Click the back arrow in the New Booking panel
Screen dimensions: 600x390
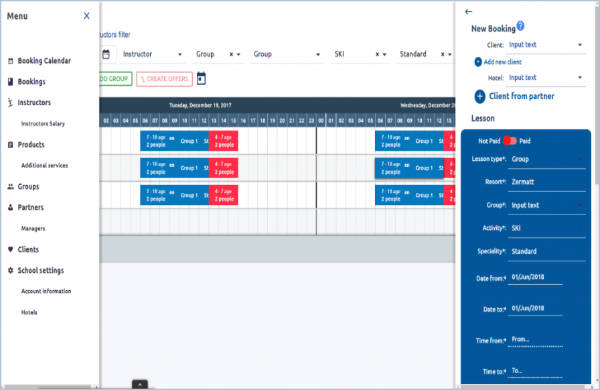point(468,12)
